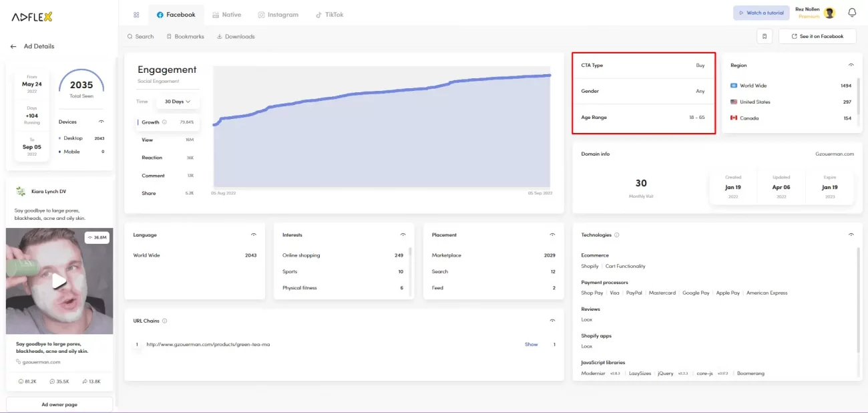Bookmark this ad with the bookmark icon button
Image resolution: width=868 pixels, height=413 pixels.
[765, 36]
